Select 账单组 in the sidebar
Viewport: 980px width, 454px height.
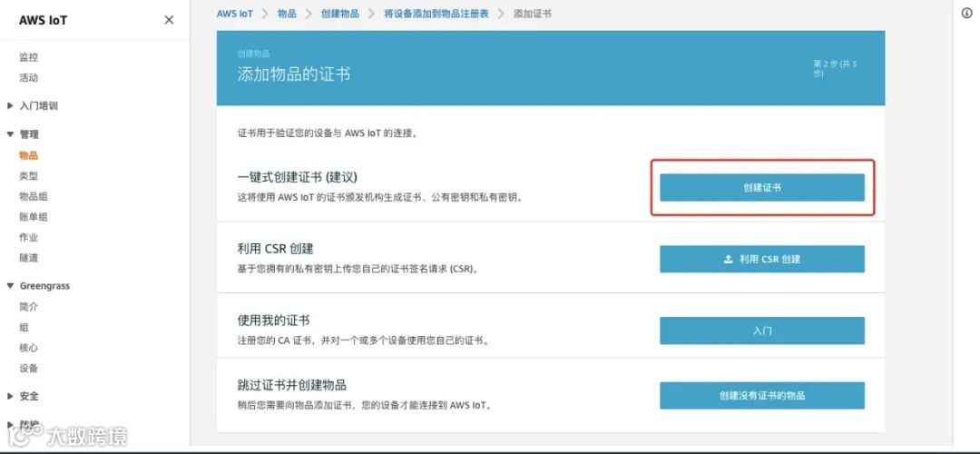pos(34,217)
